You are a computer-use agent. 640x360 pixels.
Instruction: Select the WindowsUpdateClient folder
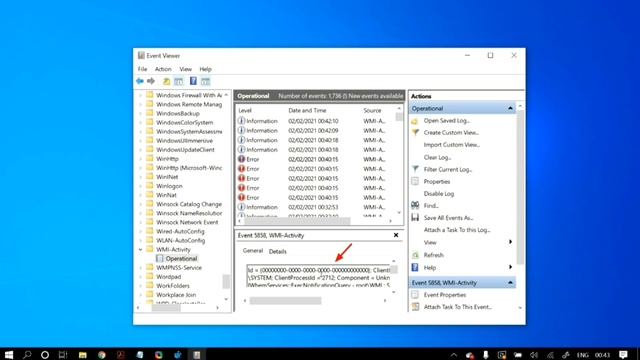coord(185,150)
